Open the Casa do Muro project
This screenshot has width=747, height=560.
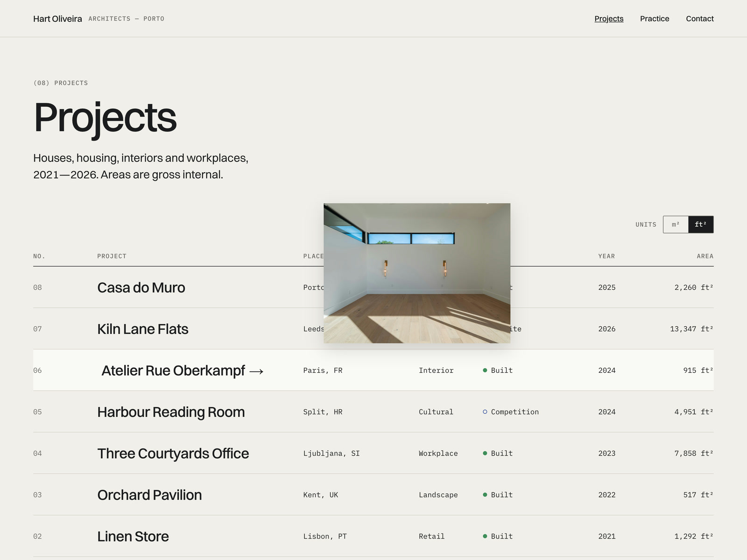pyautogui.click(x=141, y=287)
